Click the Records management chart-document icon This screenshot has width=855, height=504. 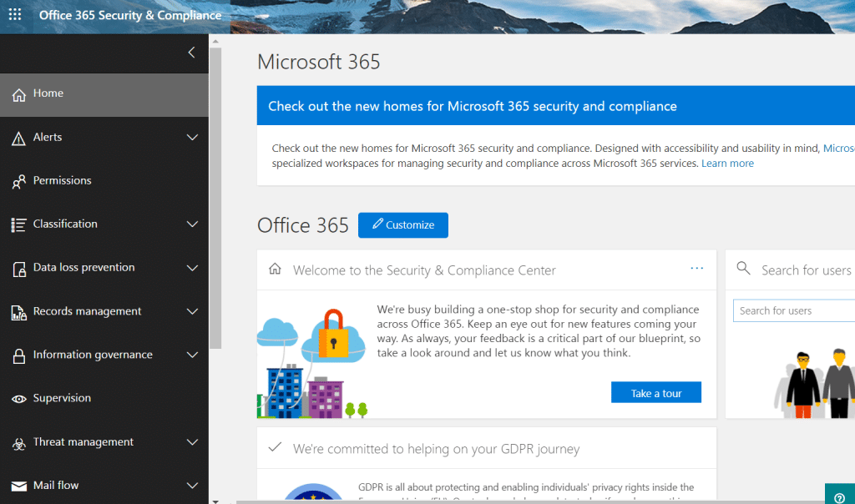[19, 312]
